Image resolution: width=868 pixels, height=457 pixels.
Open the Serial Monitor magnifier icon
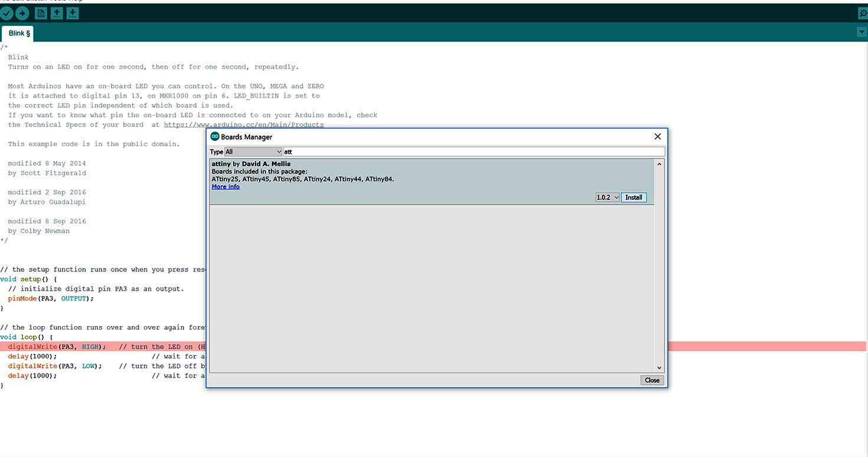click(x=863, y=13)
